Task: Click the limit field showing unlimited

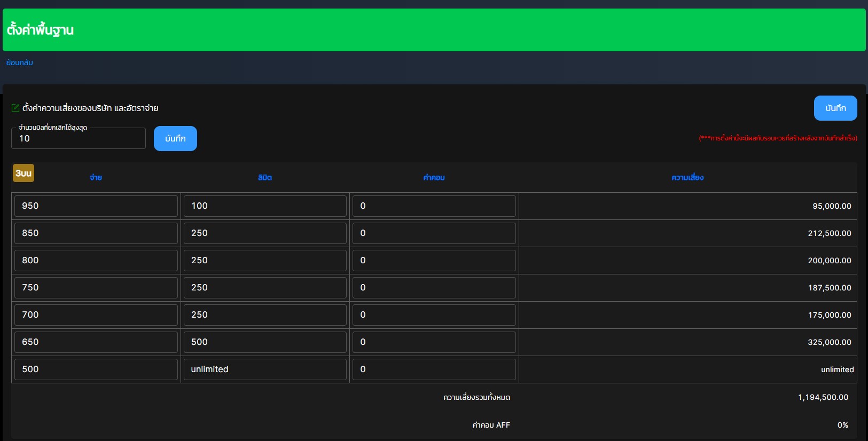Action: pyautogui.click(x=265, y=369)
